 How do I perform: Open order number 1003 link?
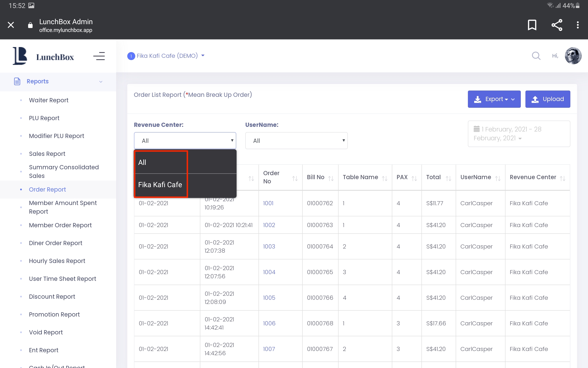(x=269, y=246)
